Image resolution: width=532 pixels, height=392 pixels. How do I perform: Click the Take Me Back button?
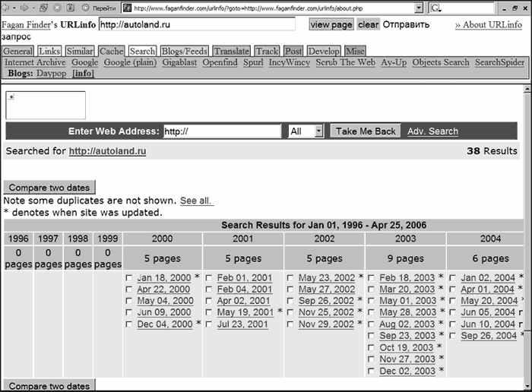(366, 131)
